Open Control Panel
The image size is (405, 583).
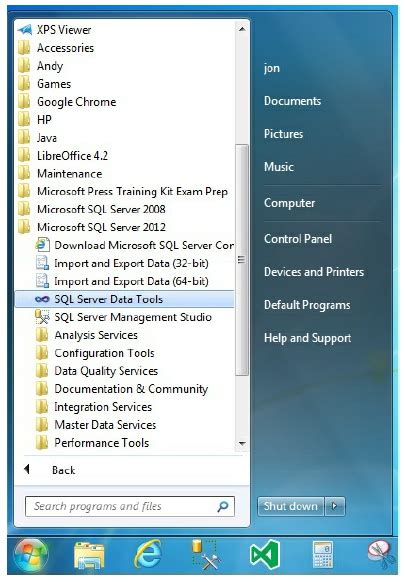tap(298, 238)
